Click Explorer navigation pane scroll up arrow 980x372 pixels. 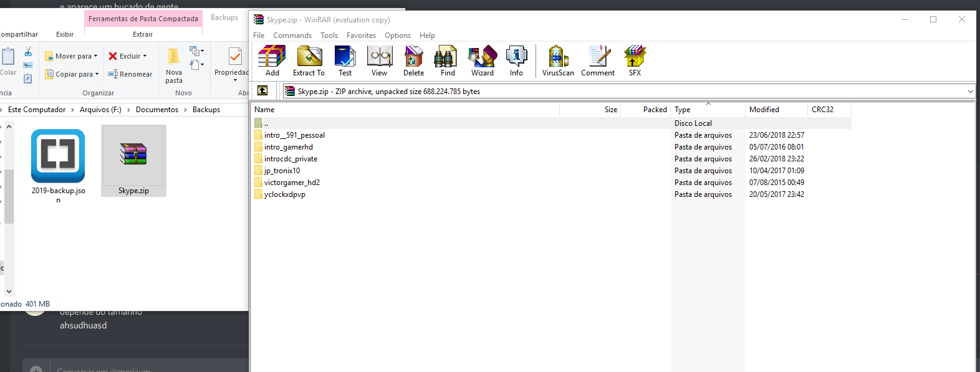tap(9, 126)
